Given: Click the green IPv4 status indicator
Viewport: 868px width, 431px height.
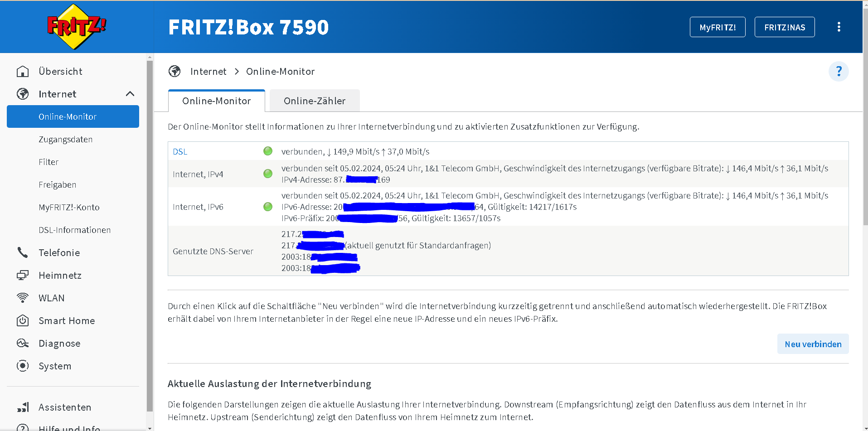Looking at the screenshot, I should (x=268, y=174).
